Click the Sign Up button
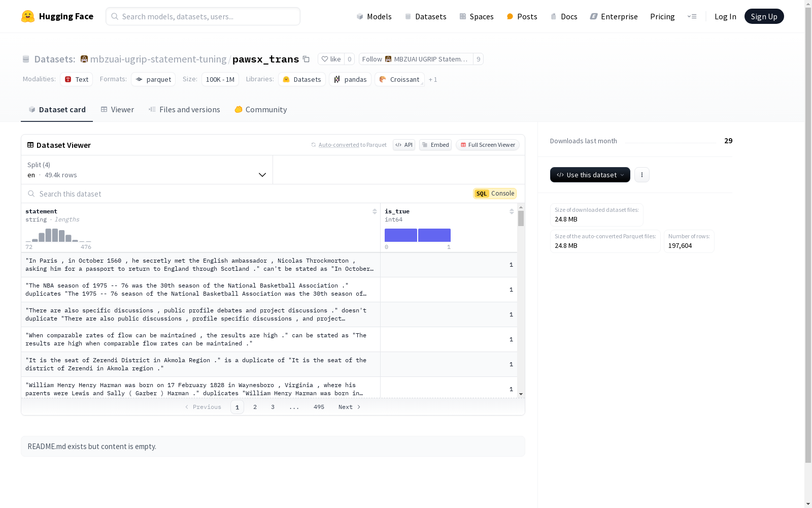Image resolution: width=812 pixels, height=508 pixels. coord(764,16)
